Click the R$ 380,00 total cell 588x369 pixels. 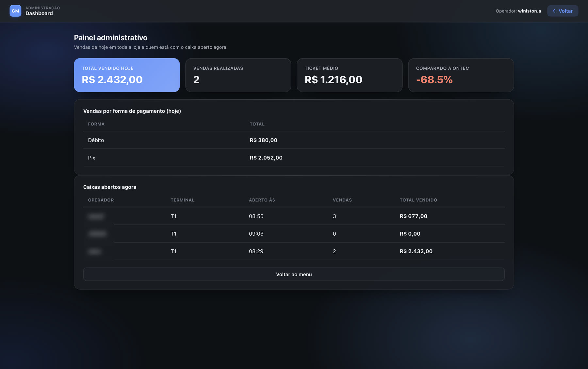point(263,140)
